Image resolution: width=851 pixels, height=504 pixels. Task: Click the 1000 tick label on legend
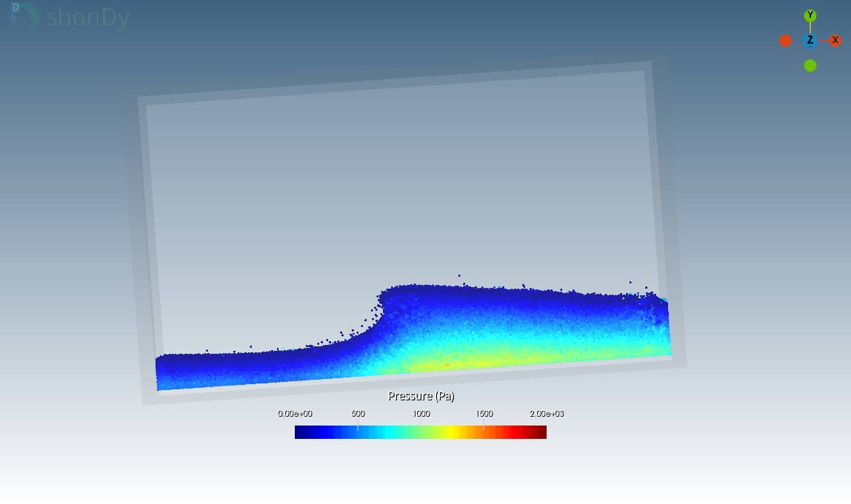[x=421, y=414]
